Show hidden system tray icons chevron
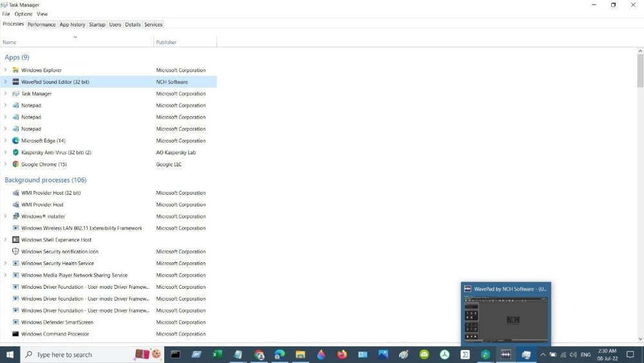The width and height of the screenshot is (644, 363). [542, 355]
